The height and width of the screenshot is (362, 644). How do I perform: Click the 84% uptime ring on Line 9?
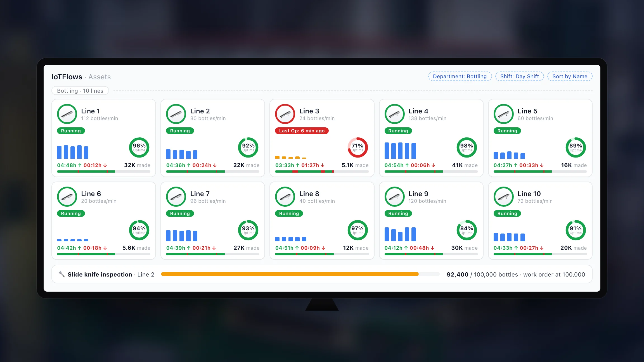467,230
